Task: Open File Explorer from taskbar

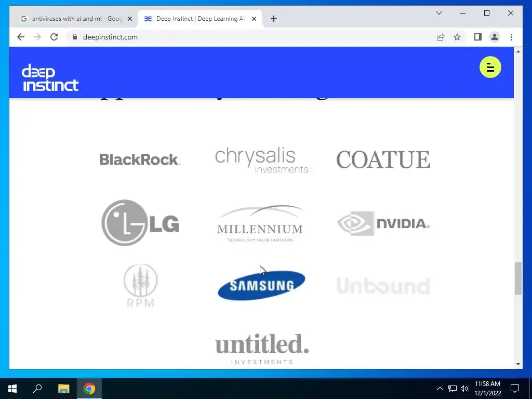Action: point(63,389)
